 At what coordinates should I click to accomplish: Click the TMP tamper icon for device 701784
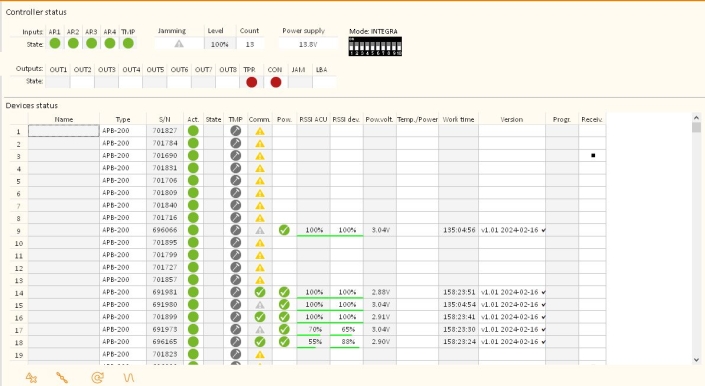click(x=236, y=143)
